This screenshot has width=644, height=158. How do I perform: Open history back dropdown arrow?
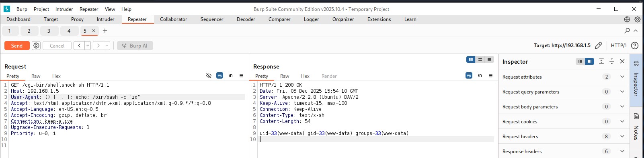click(x=88, y=46)
